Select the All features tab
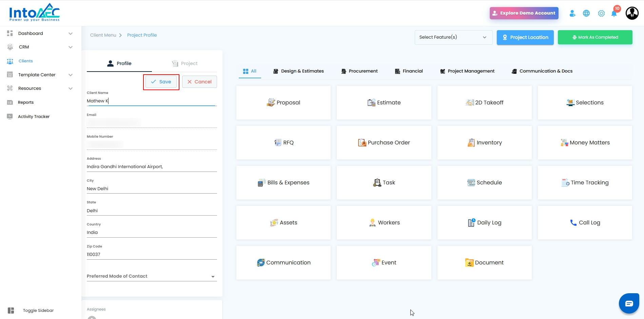644x319 pixels. coord(250,71)
